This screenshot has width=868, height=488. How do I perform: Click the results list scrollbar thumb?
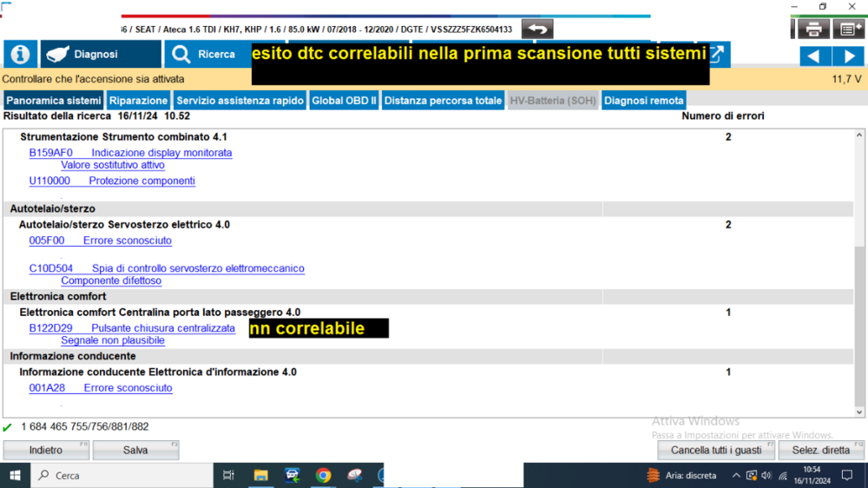click(859, 327)
